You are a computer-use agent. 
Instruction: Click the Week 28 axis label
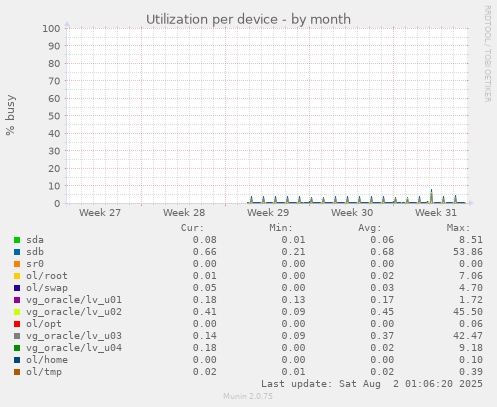(x=184, y=213)
